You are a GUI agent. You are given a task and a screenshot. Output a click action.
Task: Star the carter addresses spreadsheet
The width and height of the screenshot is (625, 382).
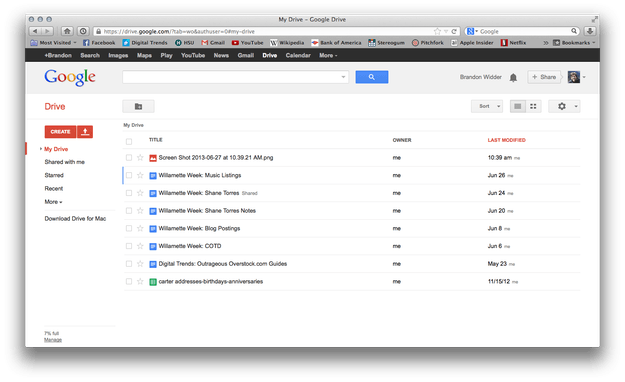(140, 281)
